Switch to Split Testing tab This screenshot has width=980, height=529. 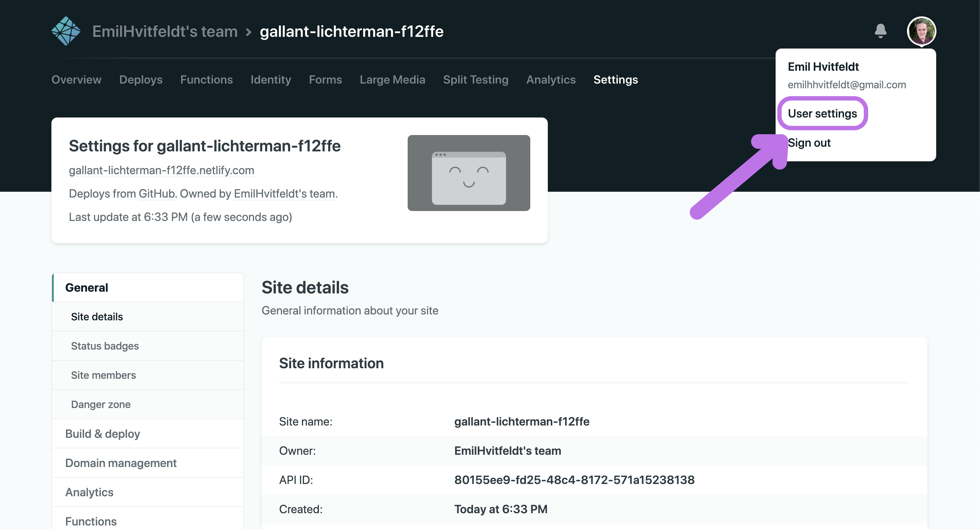pyautogui.click(x=475, y=79)
